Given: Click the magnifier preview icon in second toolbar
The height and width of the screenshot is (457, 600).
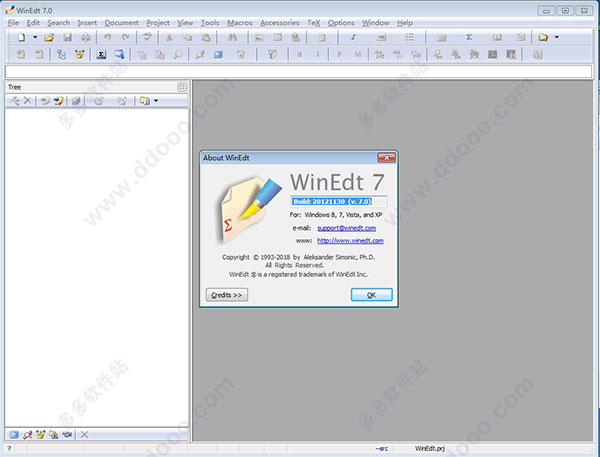Looking at the screenshot, I should tap(178, 55).
